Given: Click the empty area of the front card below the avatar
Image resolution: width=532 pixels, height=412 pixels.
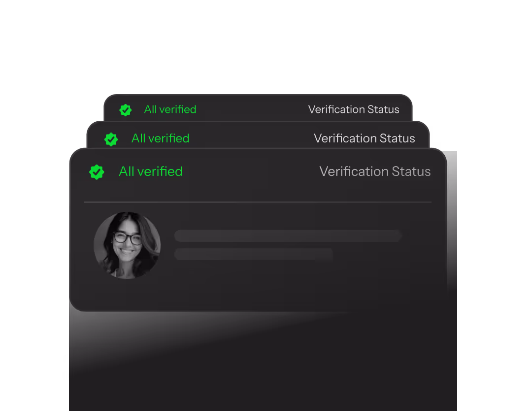Looking at the screenshot, I should tap(258, 295).
